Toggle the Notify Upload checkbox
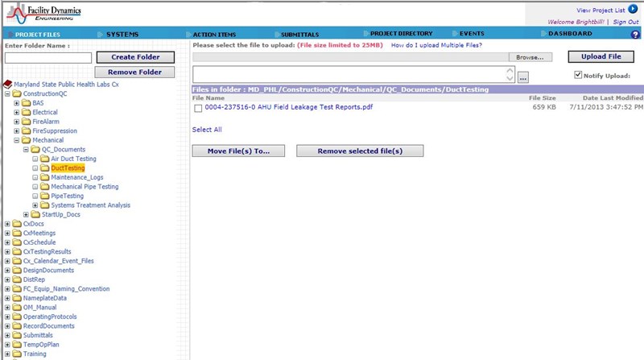 (x=578, y=76)
